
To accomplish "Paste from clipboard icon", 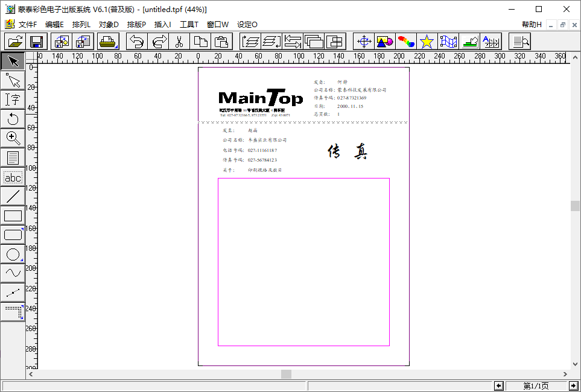I will point(221,42).
